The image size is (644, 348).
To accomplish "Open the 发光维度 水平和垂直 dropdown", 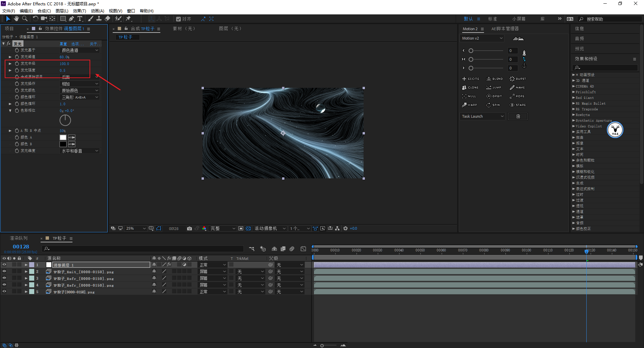I will 80,151.
